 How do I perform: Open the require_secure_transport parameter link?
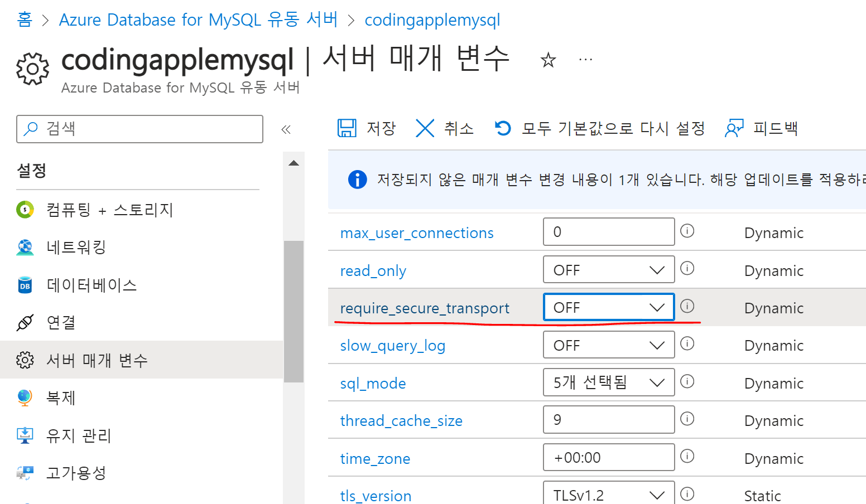[425, 308]
